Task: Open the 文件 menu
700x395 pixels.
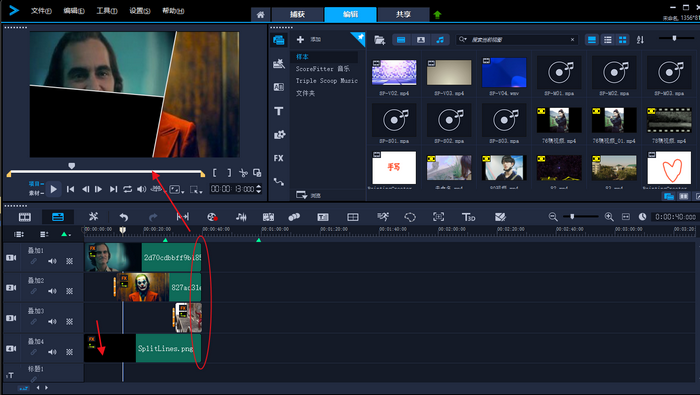Action: (41, 11)
